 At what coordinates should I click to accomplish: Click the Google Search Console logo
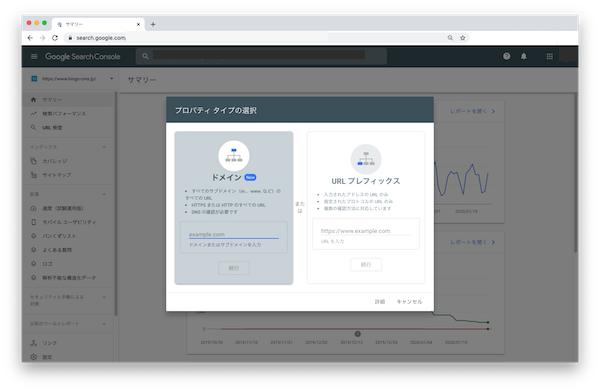[x=83, y=57]
